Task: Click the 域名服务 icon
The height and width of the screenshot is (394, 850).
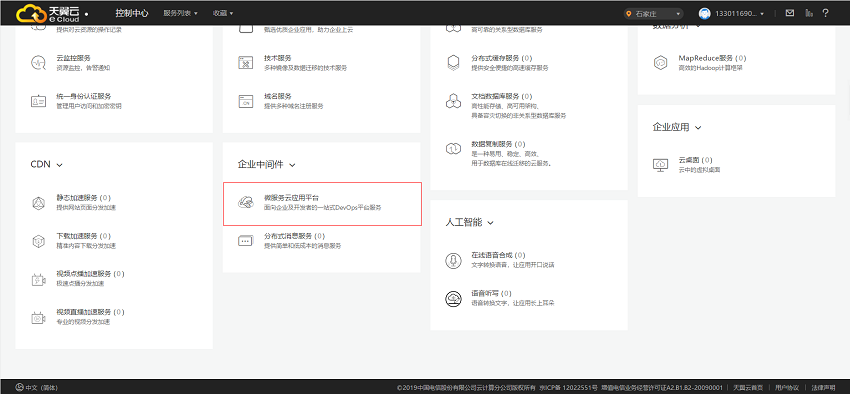Action: tap(246, 101)
